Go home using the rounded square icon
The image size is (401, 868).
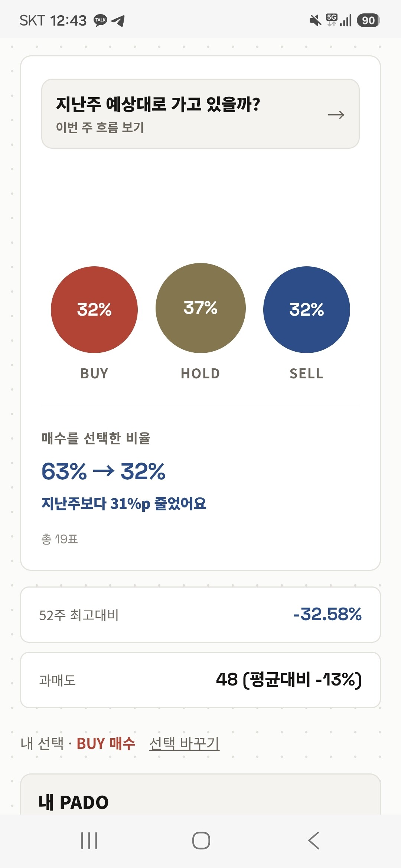point(201,841)
